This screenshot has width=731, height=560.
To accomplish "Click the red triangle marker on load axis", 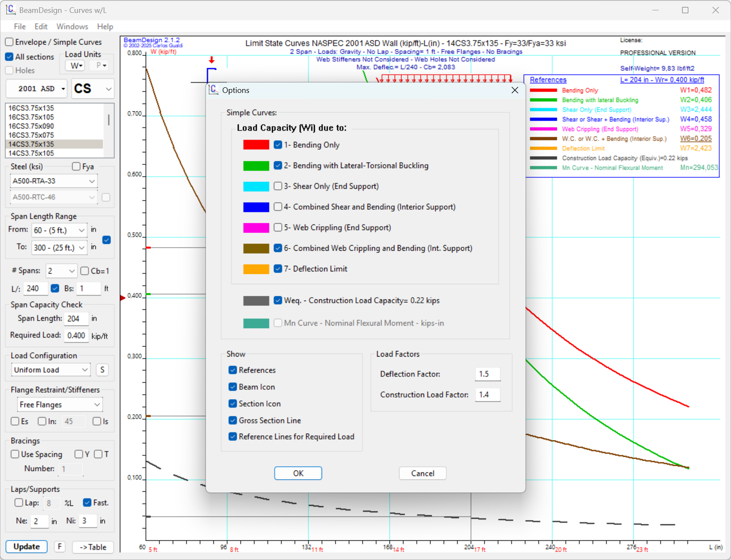I will (x=123, y=298).
